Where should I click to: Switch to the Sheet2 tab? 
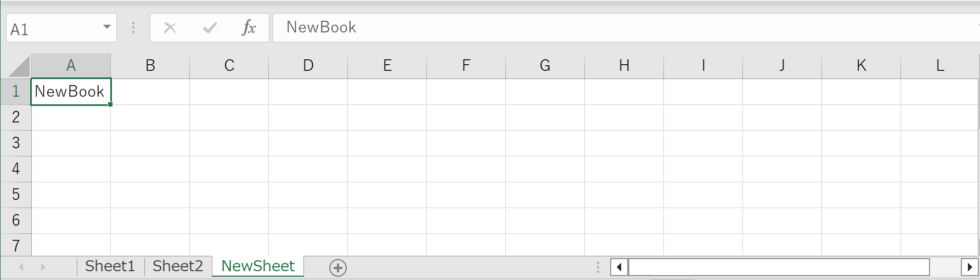click(178, 266)
